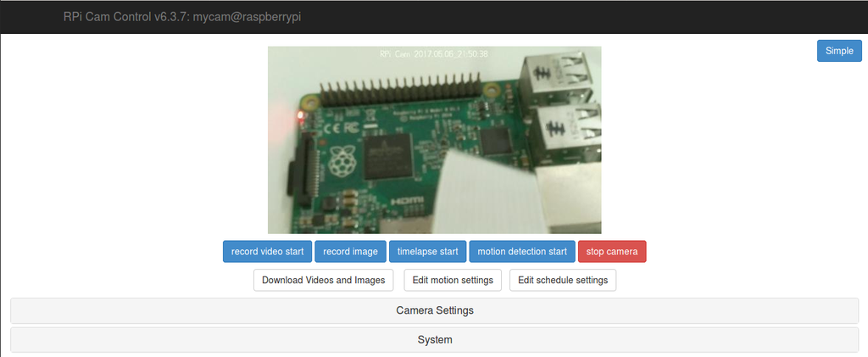Switch to Simple view

pos(839,50)
